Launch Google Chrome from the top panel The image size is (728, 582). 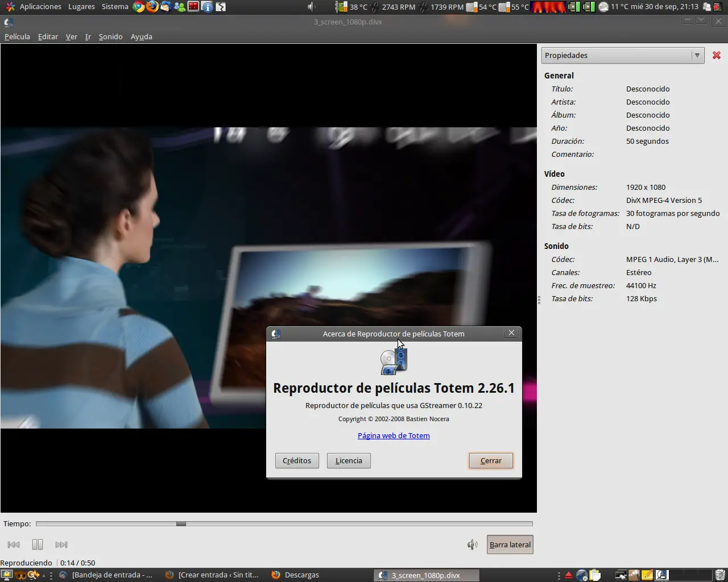click(x=139, y=7)
